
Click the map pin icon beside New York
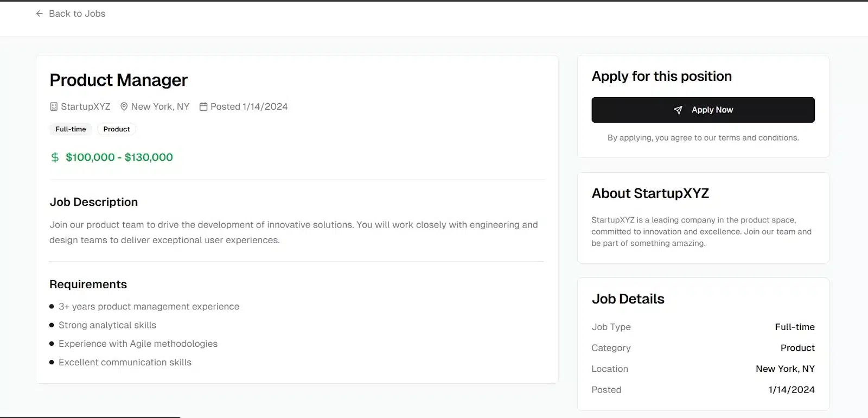click(124, 107)
